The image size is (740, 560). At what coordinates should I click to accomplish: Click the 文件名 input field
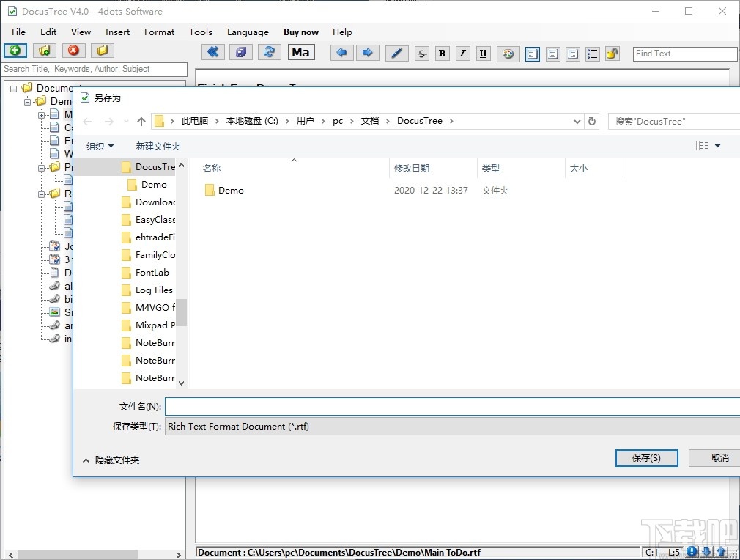452,407
